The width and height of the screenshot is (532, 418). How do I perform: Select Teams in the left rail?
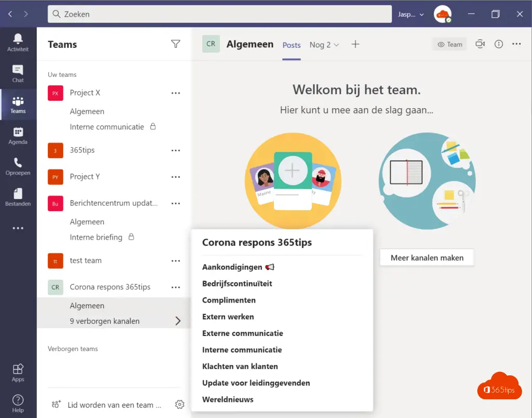[18, 104]
